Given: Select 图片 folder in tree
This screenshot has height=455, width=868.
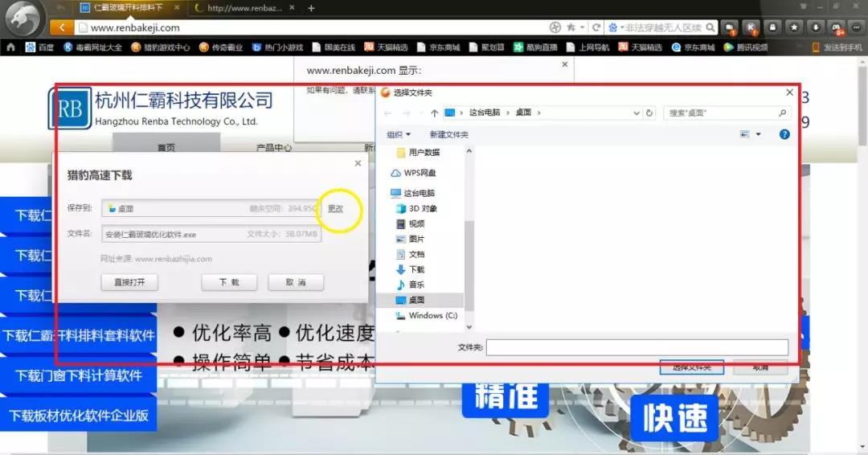Looking at the screenshot, I should pyautogui.click(x=410, y=239).
